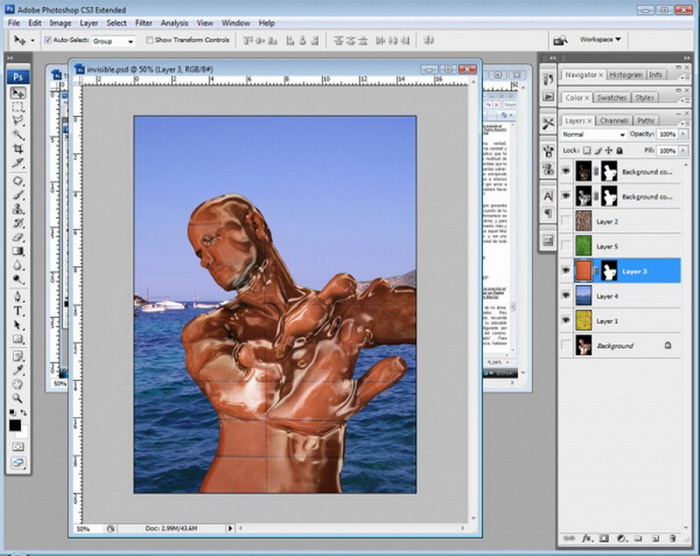Open the Analysis menu

click(174, 23)
